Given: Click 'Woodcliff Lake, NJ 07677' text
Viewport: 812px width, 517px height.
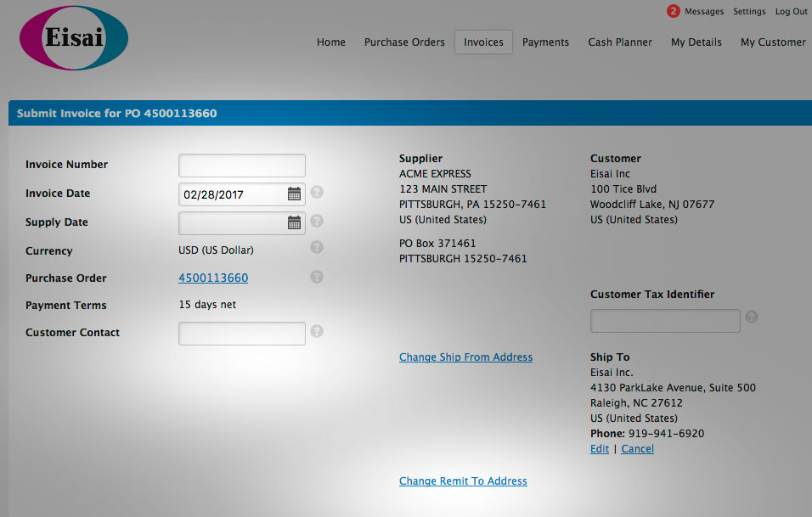Looking at the screenshot, I should coord(652,205).
